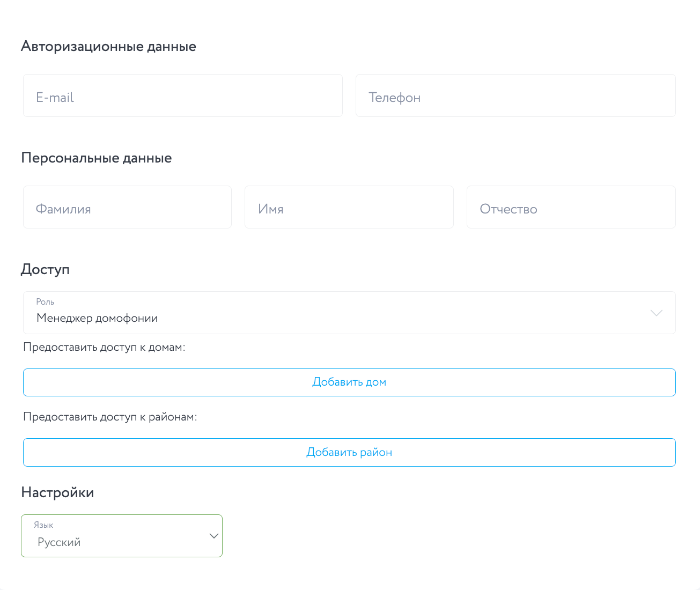700x590 pixels.
Task: Click the Менеджер домофонии selected role value
Action: 97,319
